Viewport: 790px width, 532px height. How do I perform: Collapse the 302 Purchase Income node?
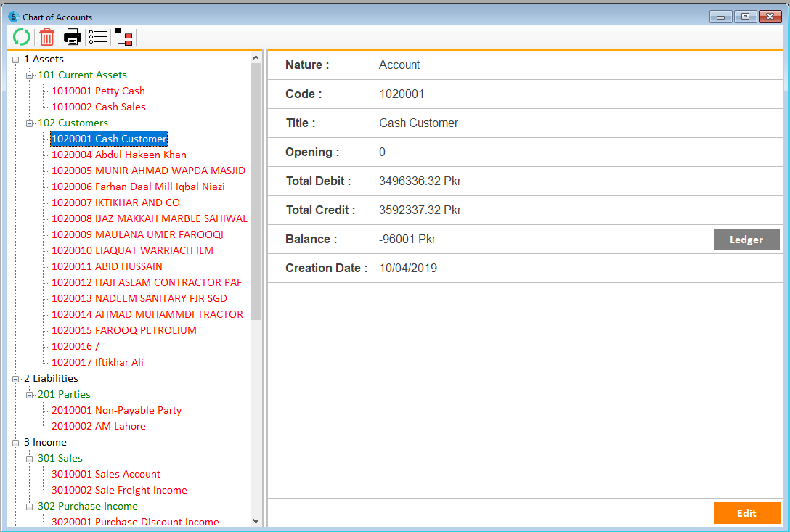tap(29, 507)
